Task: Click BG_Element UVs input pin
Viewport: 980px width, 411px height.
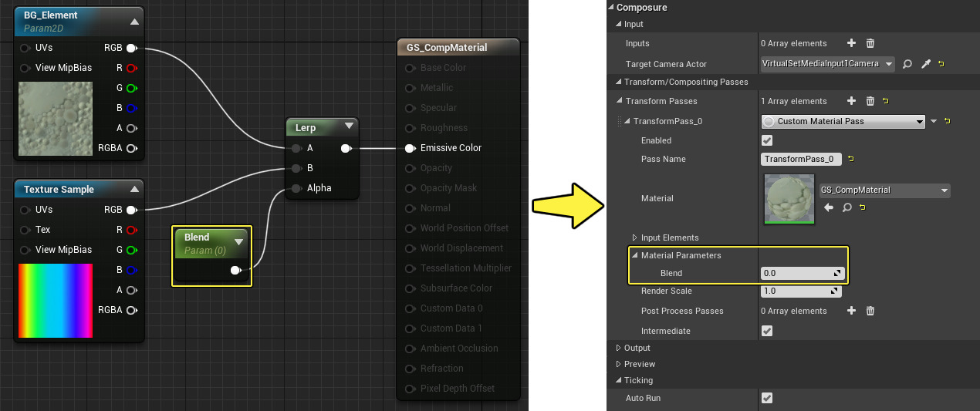Action: click(25, 48)
